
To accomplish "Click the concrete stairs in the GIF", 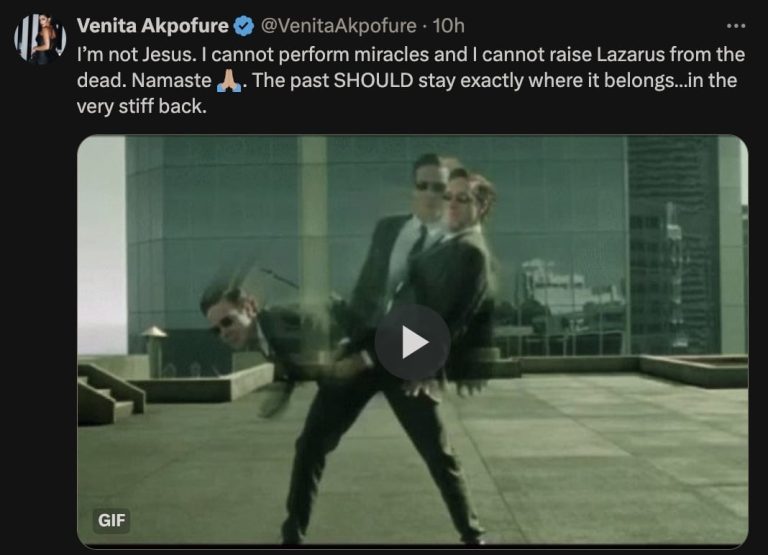I will coord(110,393).
